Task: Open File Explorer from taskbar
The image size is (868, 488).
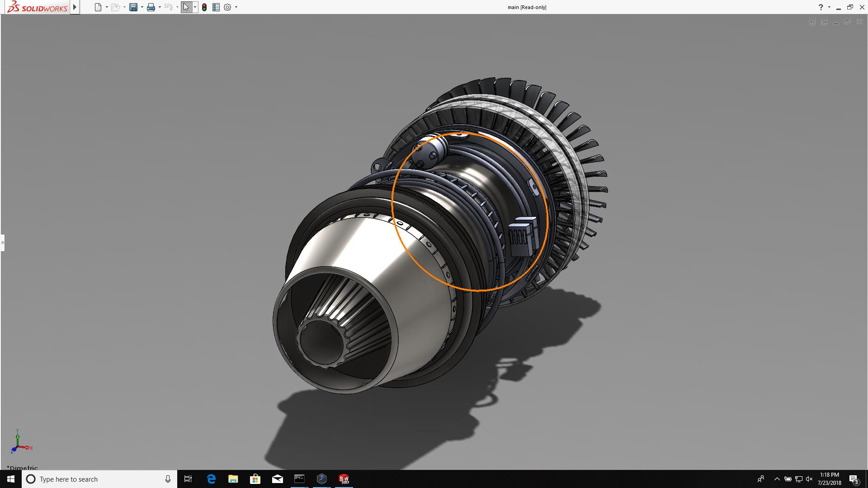Action: [233, 479]
